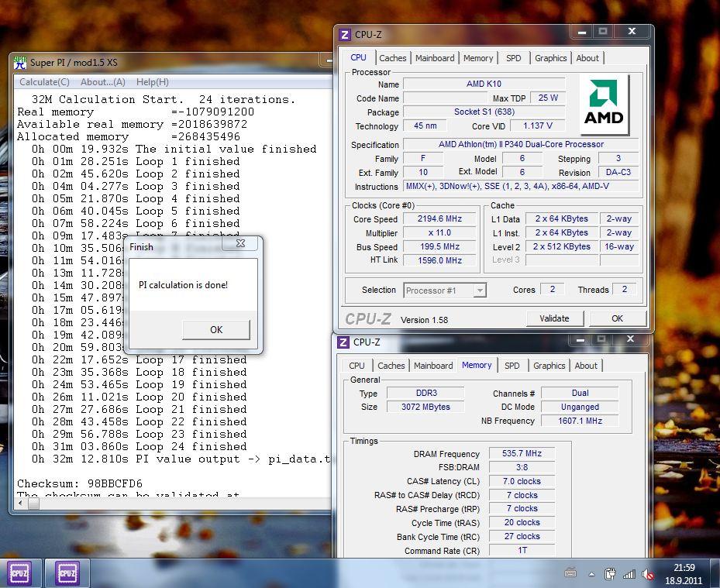Click the AMD logo in CPU-Z
The height and width of the screenshot is (588, 720).
tap(604, 104)
